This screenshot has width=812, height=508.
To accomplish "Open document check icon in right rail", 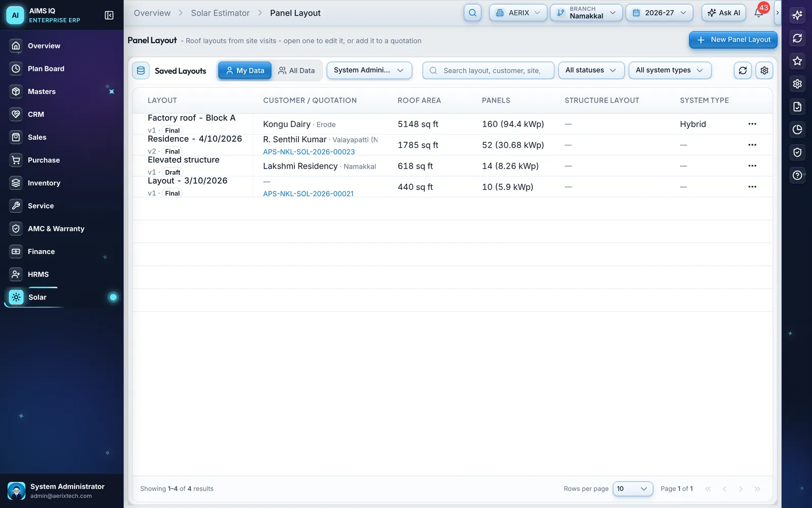I will pyautogui.click(x=797, y=107).
